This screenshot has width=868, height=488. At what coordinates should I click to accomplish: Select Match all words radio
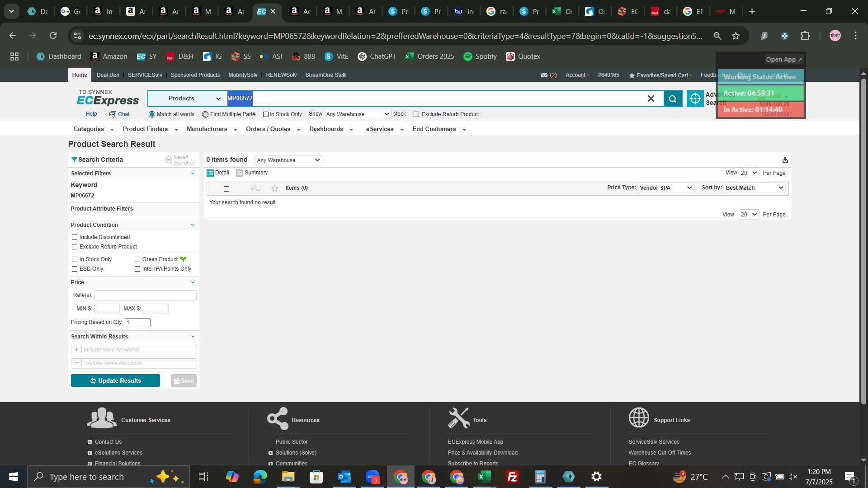click(x=152, y=114)
